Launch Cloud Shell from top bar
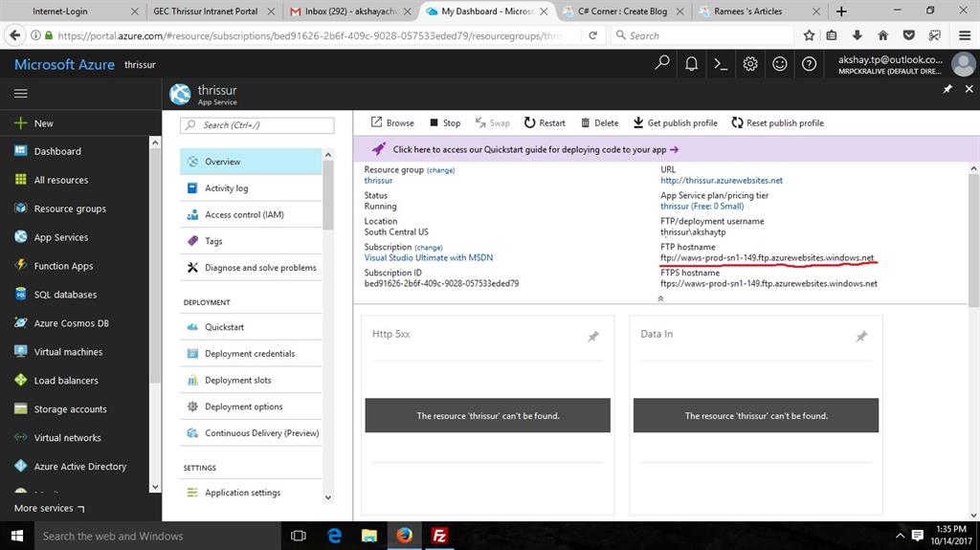This screenshot has width=980, height=550. (721, 64)
